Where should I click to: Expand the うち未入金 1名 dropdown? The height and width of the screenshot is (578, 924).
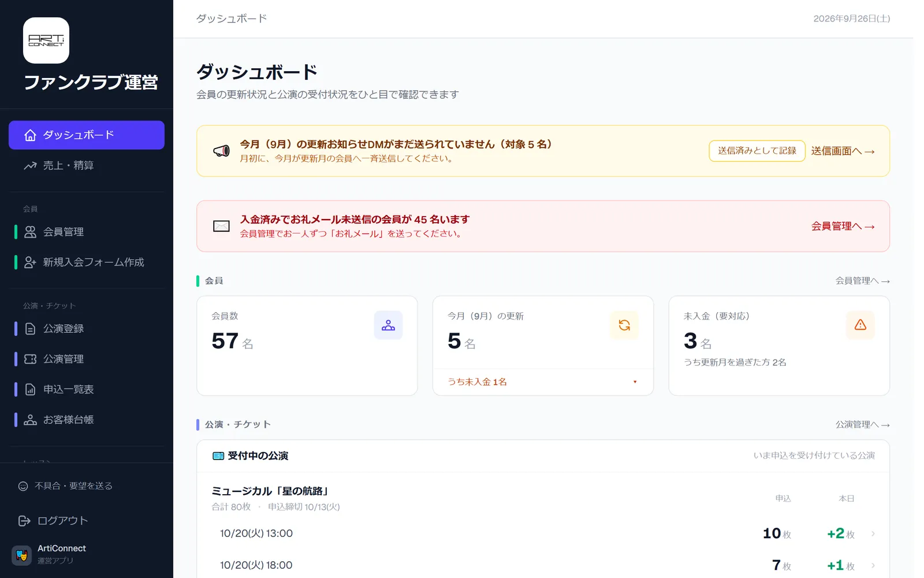click(x=543, y=382)
